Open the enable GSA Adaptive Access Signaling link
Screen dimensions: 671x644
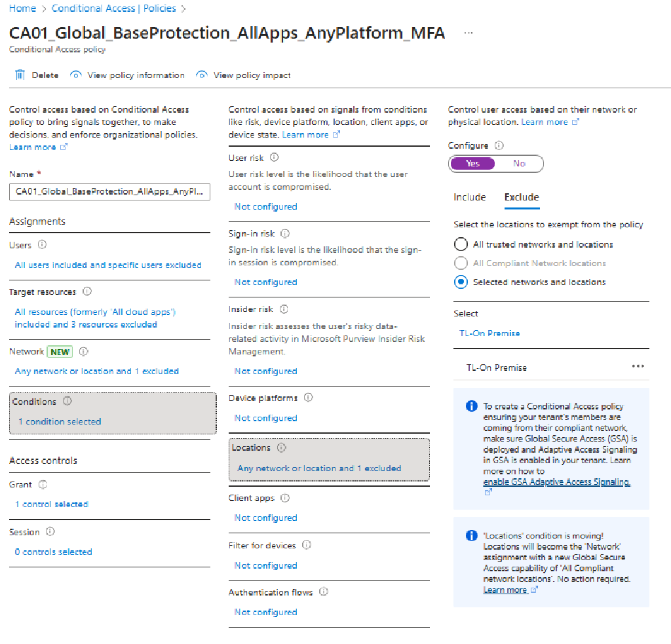coord(556,481)
